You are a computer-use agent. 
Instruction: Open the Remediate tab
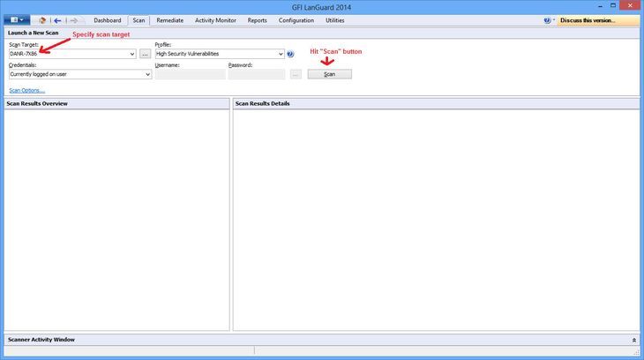pyautogui.click(x=169, y=20)
